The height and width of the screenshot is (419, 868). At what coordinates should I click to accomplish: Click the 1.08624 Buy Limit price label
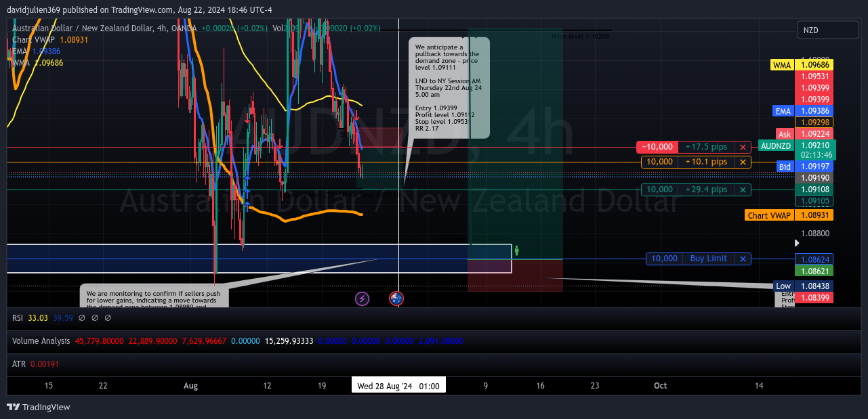coord(814,259)
